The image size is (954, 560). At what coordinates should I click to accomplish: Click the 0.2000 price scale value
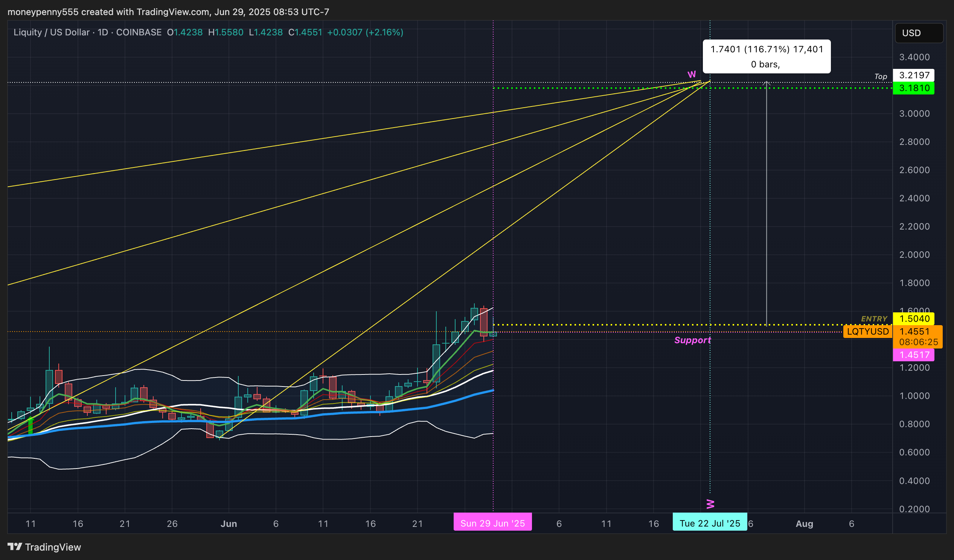(x=914, y=509)
